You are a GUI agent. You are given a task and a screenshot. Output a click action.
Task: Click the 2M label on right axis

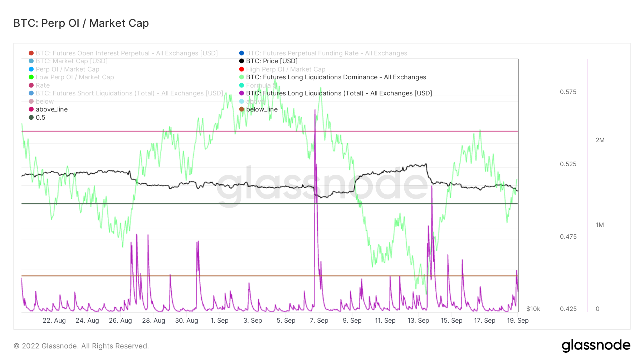tap(600, 140)
